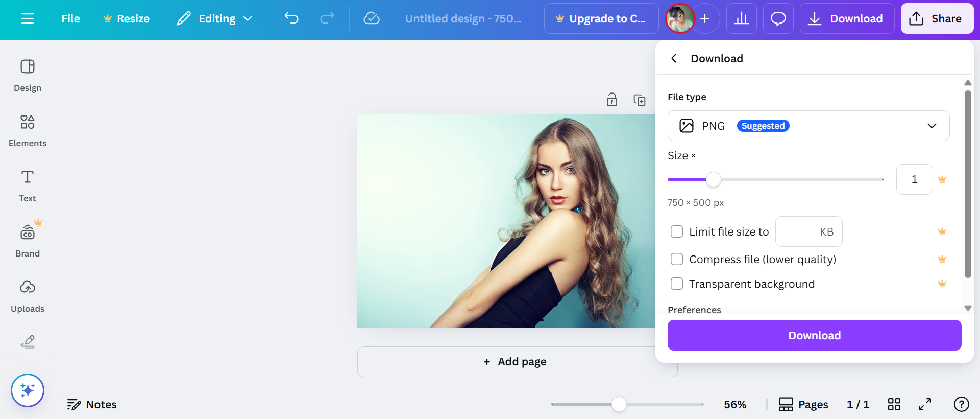
Task: Open the grid view icon
Action: coord(894,404)
